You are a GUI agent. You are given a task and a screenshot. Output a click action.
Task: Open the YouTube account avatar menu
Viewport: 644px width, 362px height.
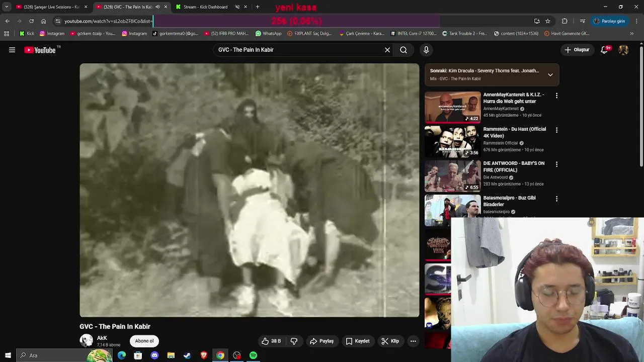pos(623,50)
